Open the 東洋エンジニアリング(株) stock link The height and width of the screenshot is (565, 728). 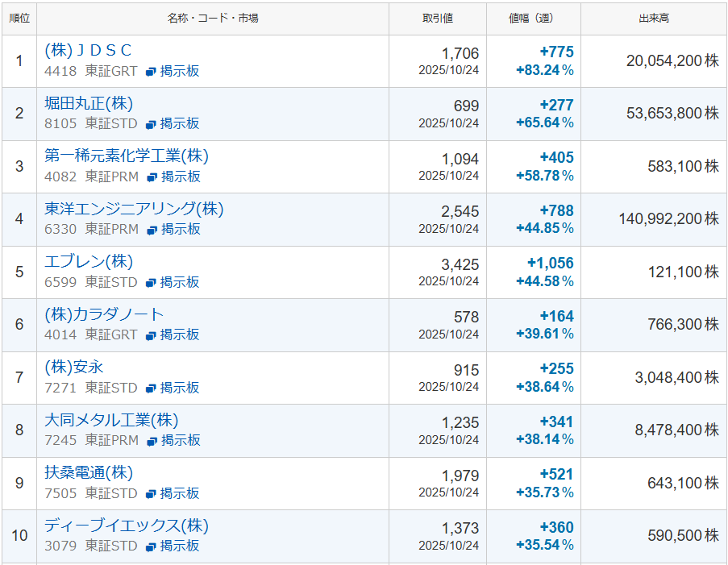pyautogui.click(x=134, y=210)
